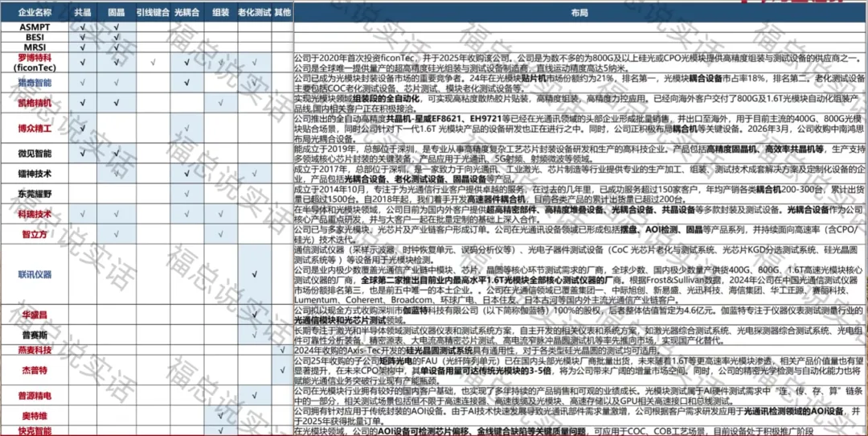
Task: Select 联讯仪器's description mentioning Frost&Sullivan
Action: click(581, 274)
